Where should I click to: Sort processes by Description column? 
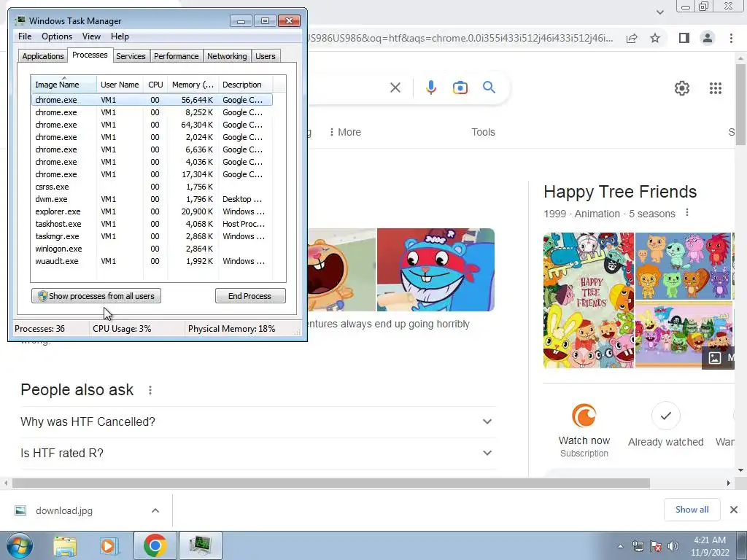tap(245, 85)
